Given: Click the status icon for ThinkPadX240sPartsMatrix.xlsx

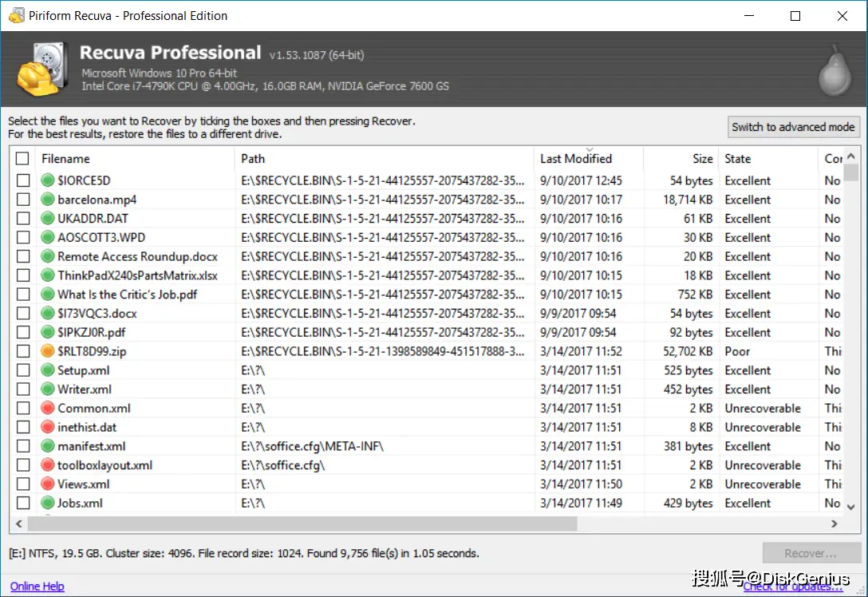Looking at the screenshot, I should point(48,275).
